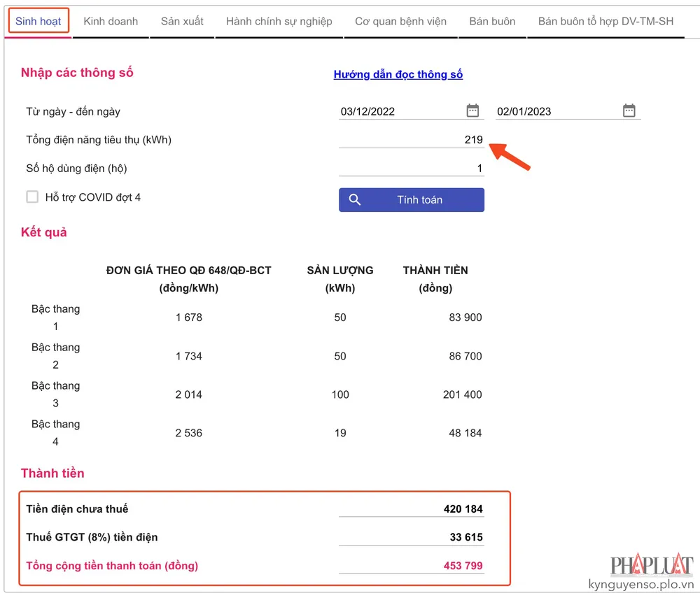Switch to the Bán buôn tab
The image size is (700, 598).
(x=492, y=21)
